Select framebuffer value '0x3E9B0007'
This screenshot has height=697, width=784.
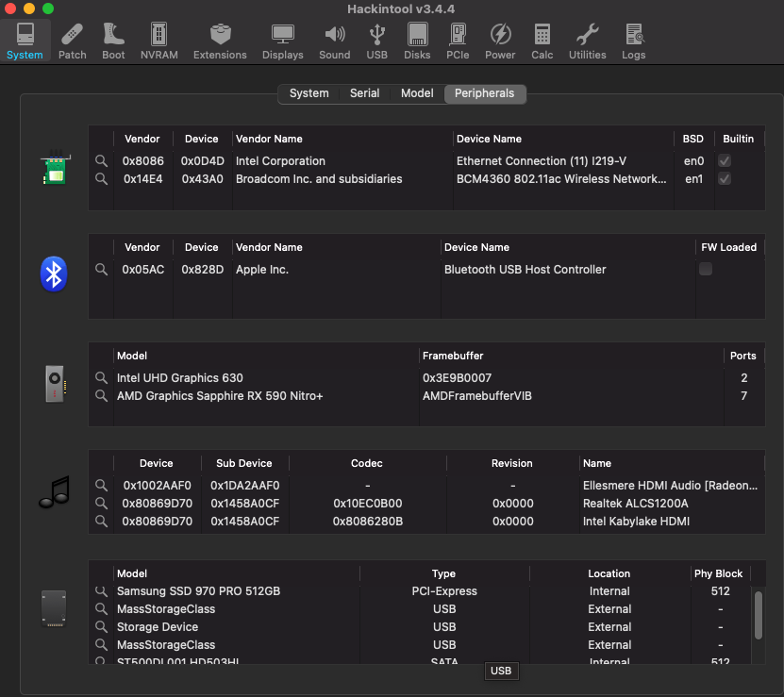[457, 378]
